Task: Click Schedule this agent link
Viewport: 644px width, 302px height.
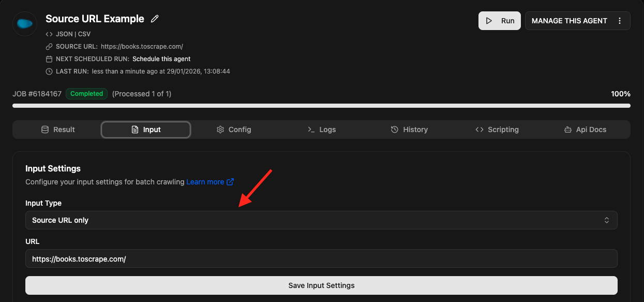Action: (161, 59)
